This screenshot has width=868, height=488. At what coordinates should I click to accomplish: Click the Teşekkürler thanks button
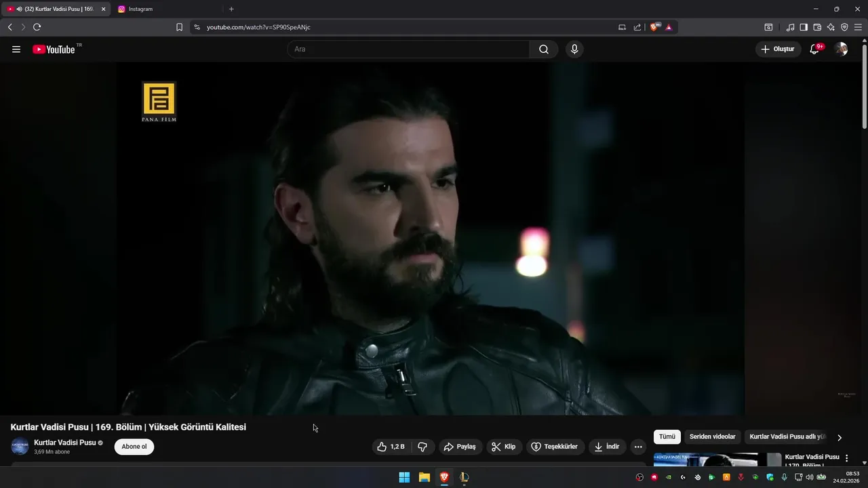(x=555, y=447)
